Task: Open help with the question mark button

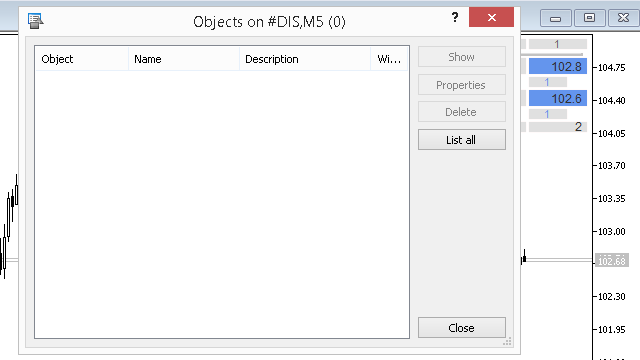Action: 455,17
